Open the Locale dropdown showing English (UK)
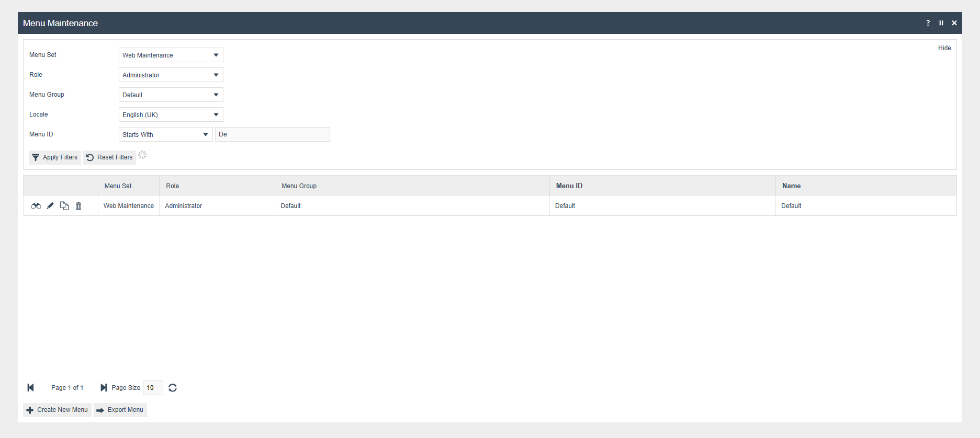Viewport: 980px width, 438px height. 171,114
